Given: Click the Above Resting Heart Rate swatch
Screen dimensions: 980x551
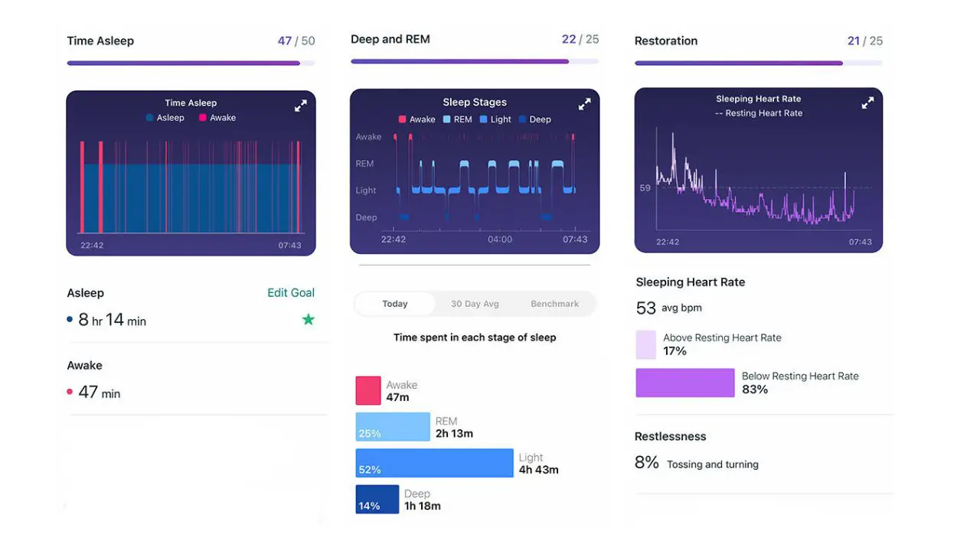Looking at the screenshot, I should [x=646, y=344].
